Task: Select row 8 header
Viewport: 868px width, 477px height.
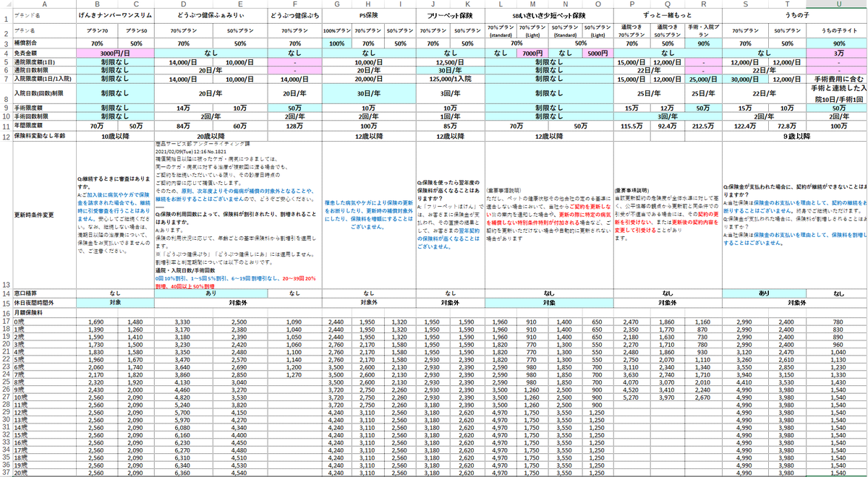Action: (x=5, y=93)
